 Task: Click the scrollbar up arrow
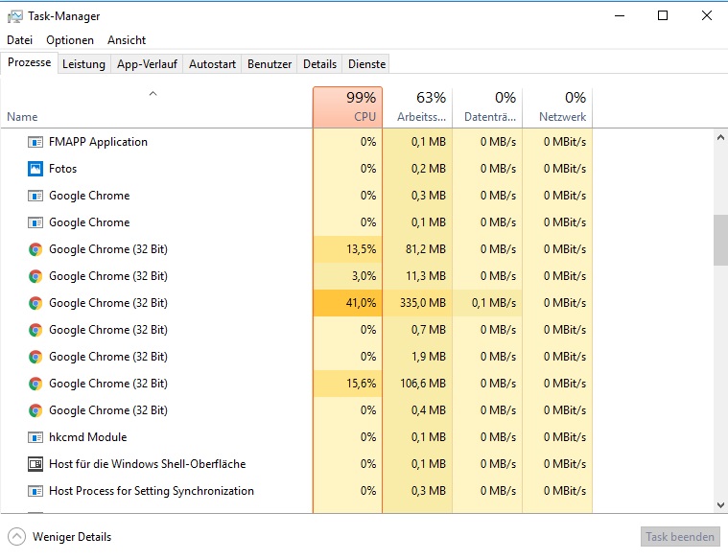(720, 137)
